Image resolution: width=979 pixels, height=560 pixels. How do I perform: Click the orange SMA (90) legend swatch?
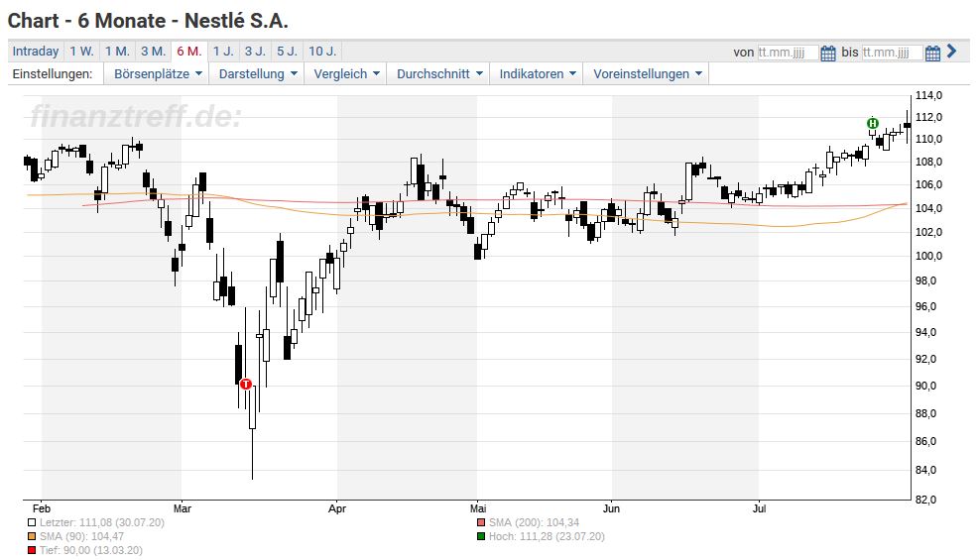[32, 536]
